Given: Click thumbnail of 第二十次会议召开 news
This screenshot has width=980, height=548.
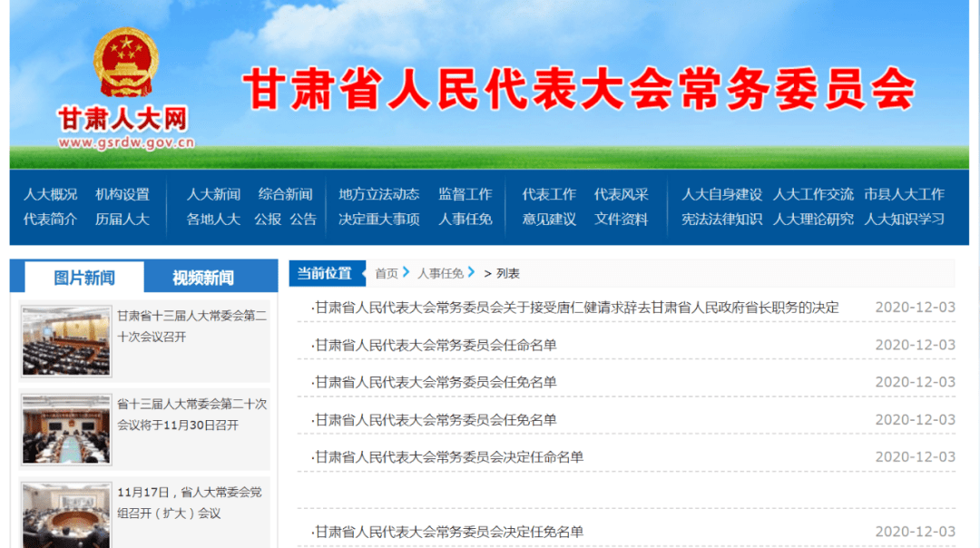Looking at the screenshot, I should coord(66,341).
